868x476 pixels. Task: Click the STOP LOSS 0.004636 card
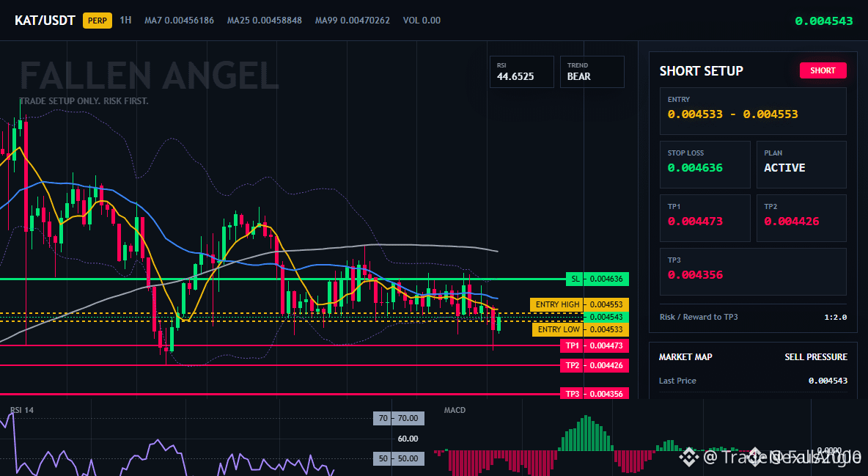(705, 164)
